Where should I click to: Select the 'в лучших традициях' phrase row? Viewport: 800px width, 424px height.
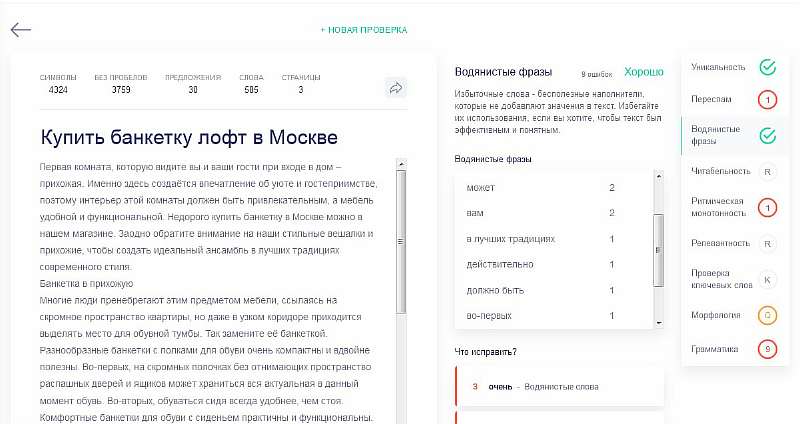(554, 239)
